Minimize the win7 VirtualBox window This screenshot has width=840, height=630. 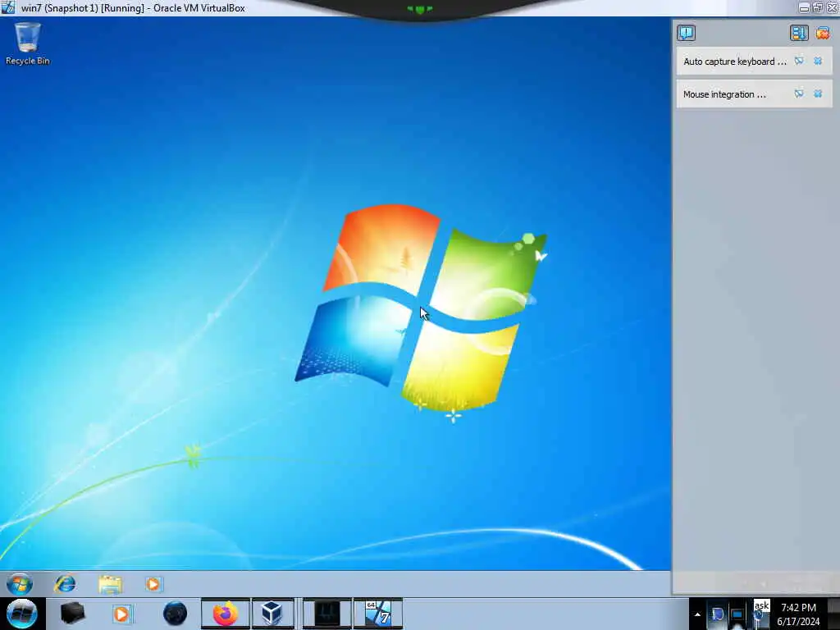click(804, 7)
